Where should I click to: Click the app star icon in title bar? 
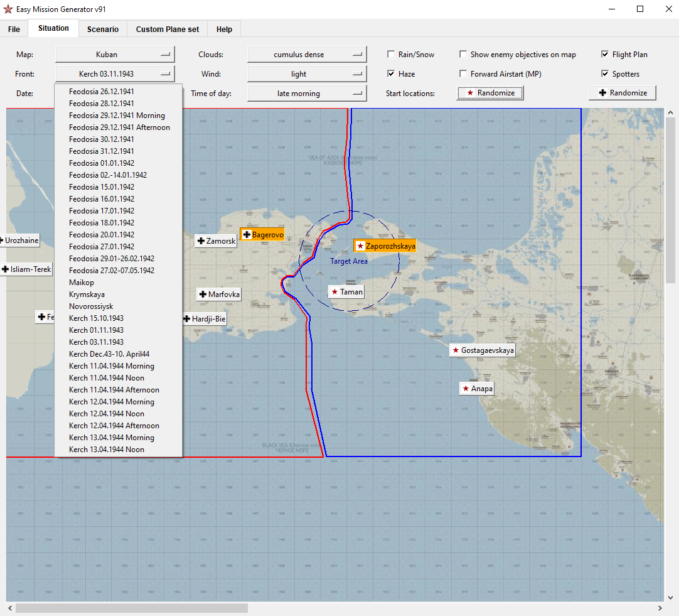(8, 9)
